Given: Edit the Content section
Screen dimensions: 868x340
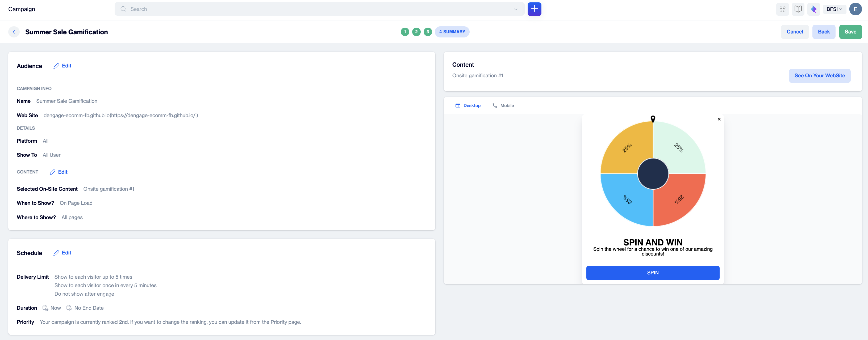Looking at the screenshot, I should click(59, 172).
